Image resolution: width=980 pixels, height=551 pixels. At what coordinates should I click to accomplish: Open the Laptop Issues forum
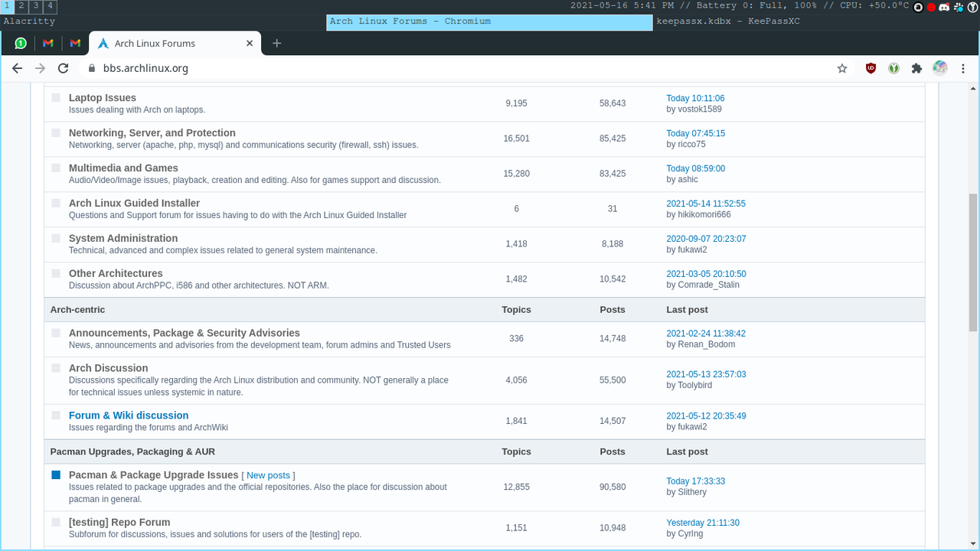point(103,98)
